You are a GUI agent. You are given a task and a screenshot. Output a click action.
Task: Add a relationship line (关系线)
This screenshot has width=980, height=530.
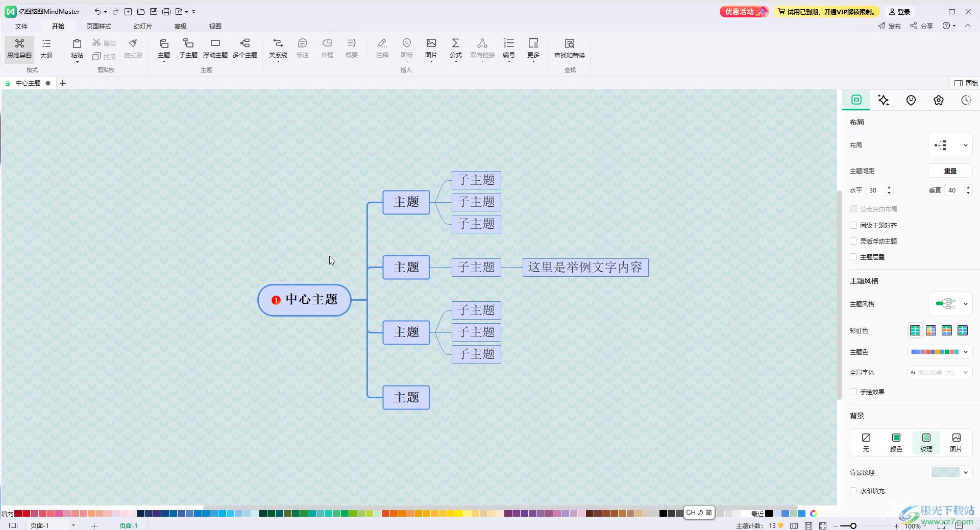pyautogui.click(x=278, y=49)
